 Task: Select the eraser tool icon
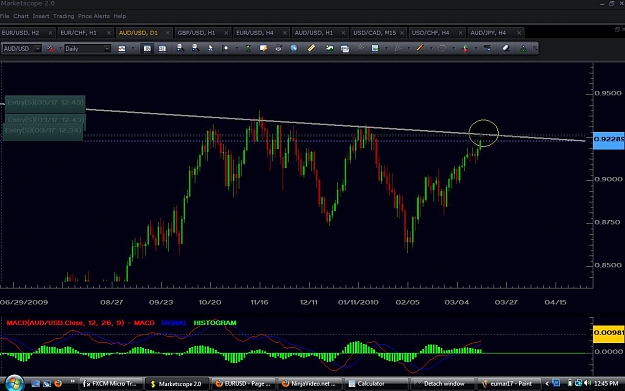(505, 48)
